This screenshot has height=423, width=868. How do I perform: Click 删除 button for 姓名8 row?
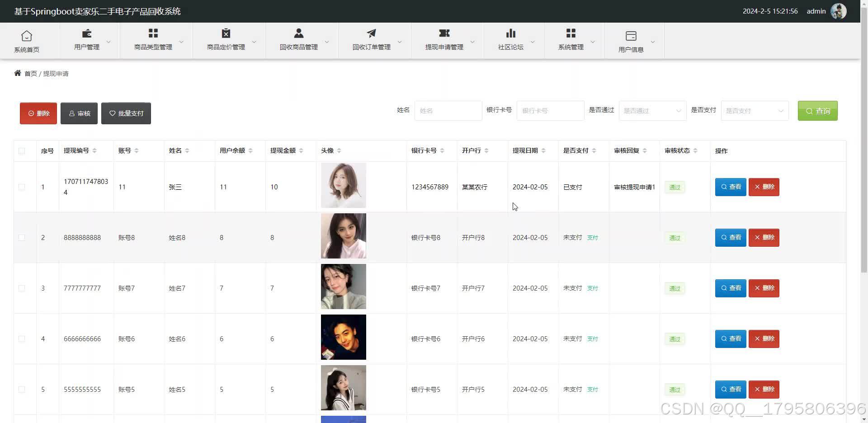click(x=764, y=238)
